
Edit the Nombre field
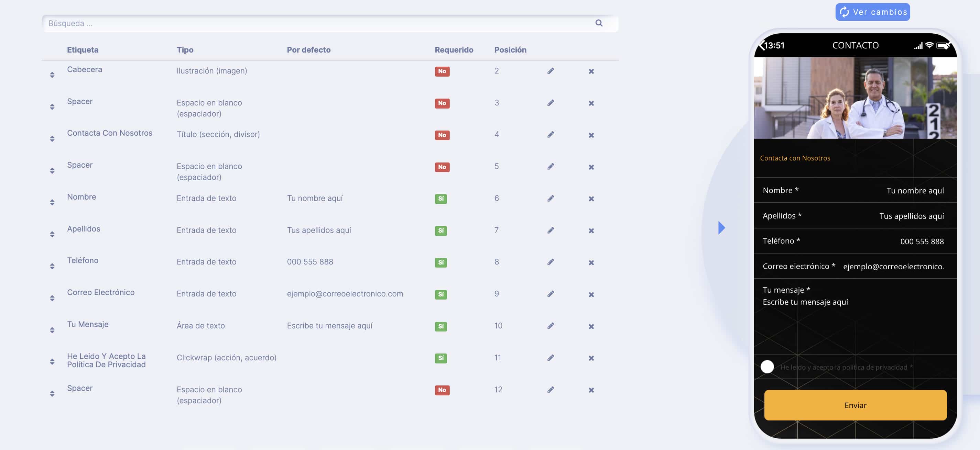point(551,199)
